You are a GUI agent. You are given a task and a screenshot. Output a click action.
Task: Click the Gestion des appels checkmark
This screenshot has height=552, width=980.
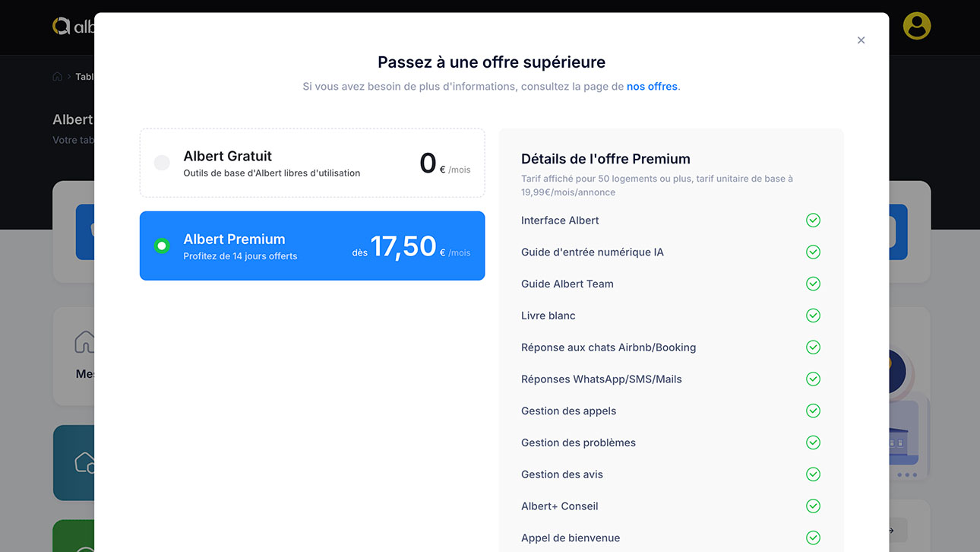[813, 411]
